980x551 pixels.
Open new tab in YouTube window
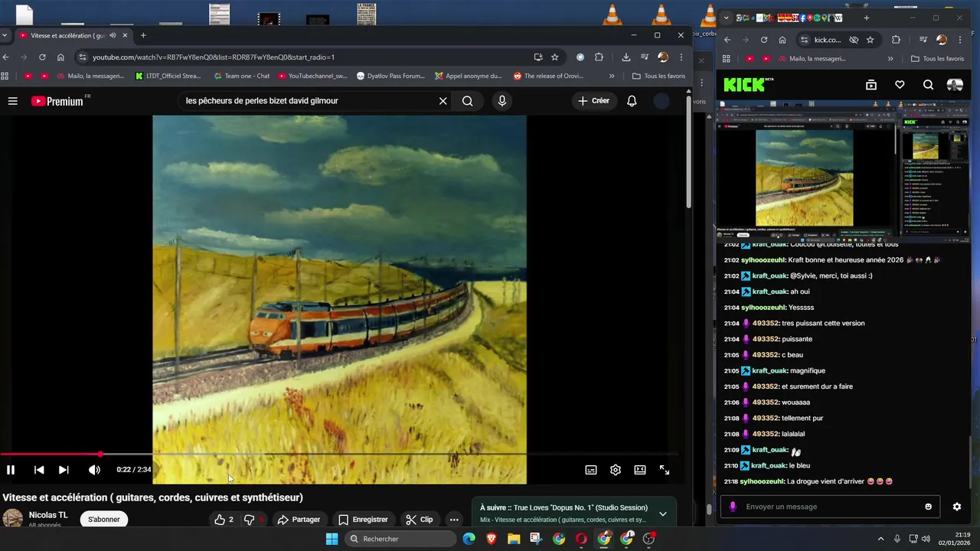point(143,35)
